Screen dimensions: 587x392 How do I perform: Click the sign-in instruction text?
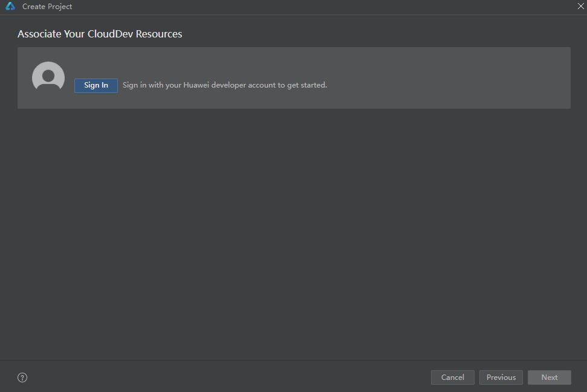224,85
